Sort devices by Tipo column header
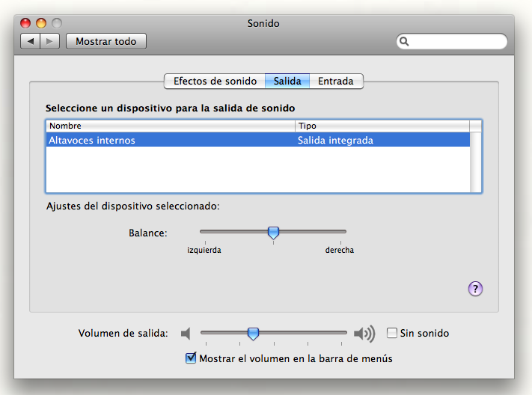 pos(382,126)
